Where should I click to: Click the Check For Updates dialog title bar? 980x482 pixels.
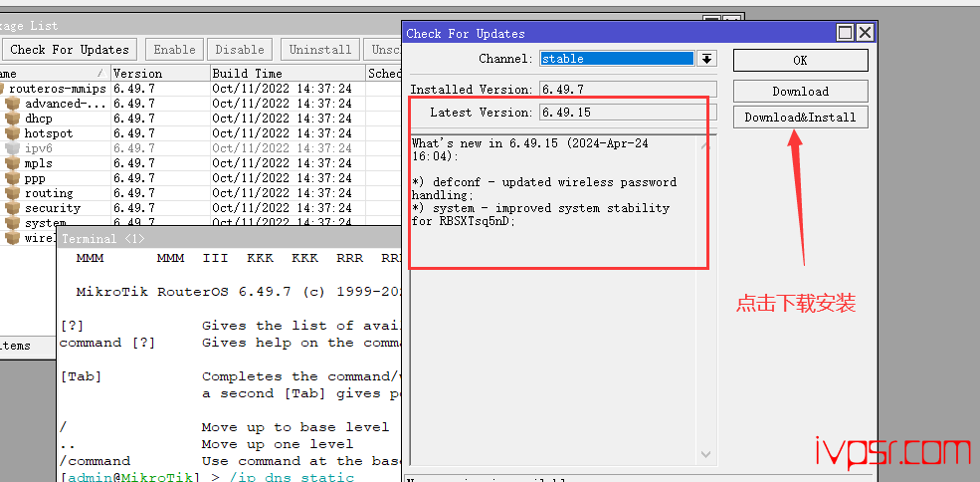[619, 33]
